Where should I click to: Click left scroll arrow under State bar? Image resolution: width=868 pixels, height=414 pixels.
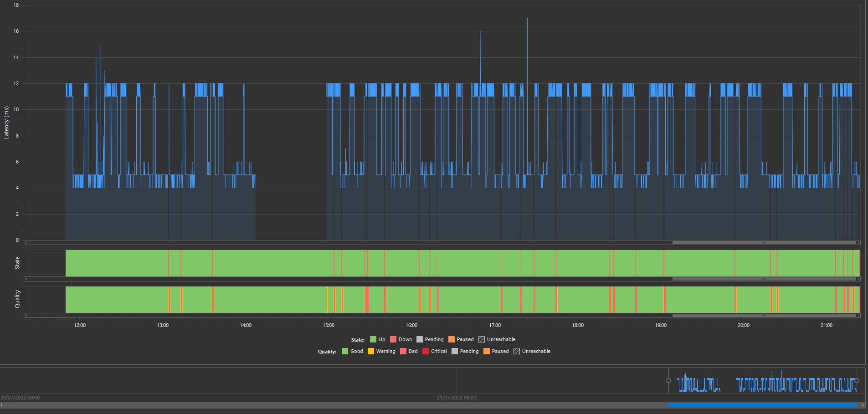(x=26, y=279)
